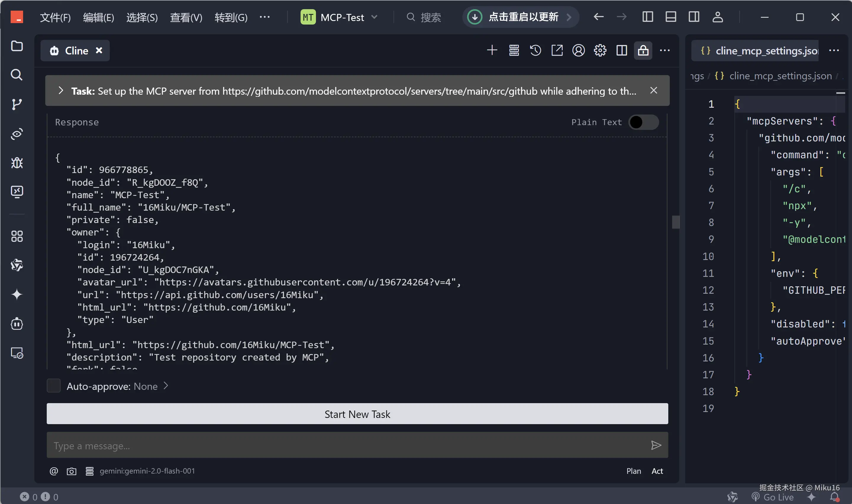Open the MCP-Test project dropdown
The height and width of the screenshot is (504, 852).
(x=339, y=17)
